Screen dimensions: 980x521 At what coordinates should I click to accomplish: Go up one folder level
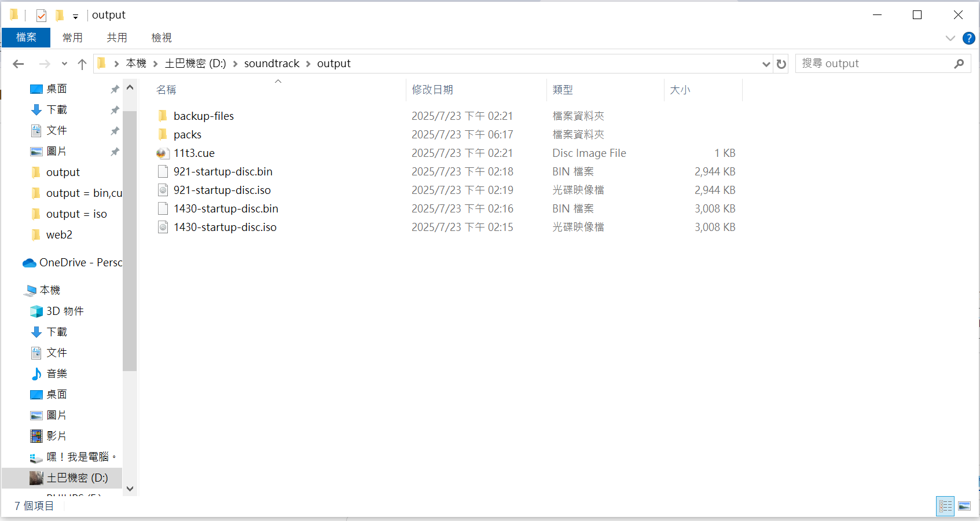(82, 64)
